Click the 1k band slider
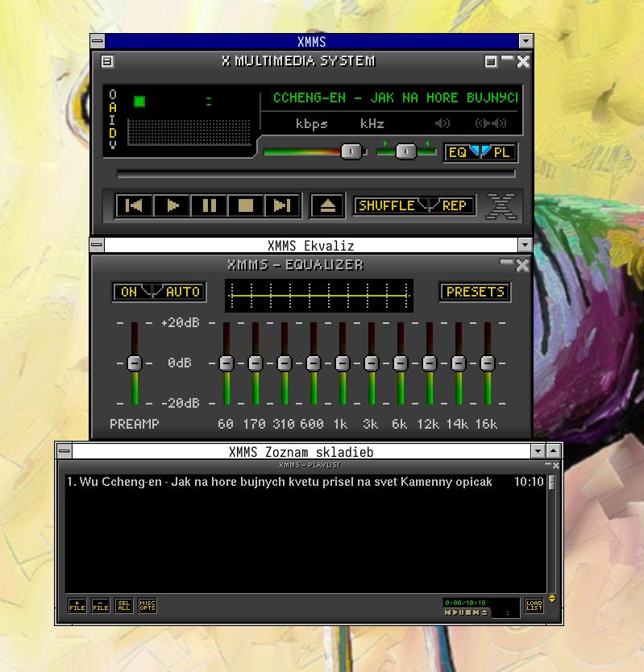This screenshot has width=644, height=672. coord(343,363)
